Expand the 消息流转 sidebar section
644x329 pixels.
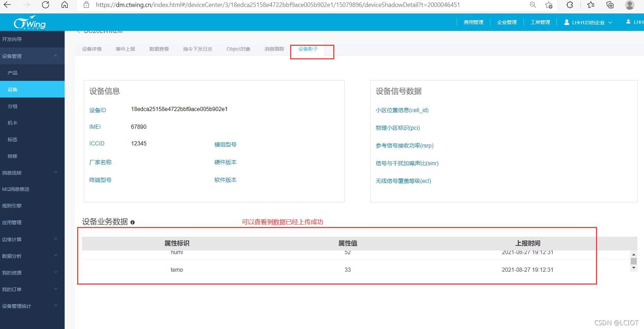tap(32, 172)
